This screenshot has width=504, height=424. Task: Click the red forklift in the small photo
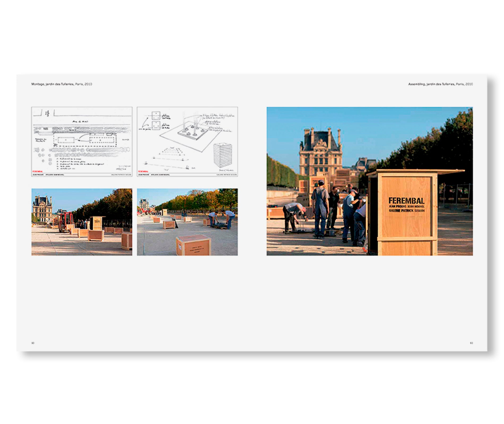[66, 222]
